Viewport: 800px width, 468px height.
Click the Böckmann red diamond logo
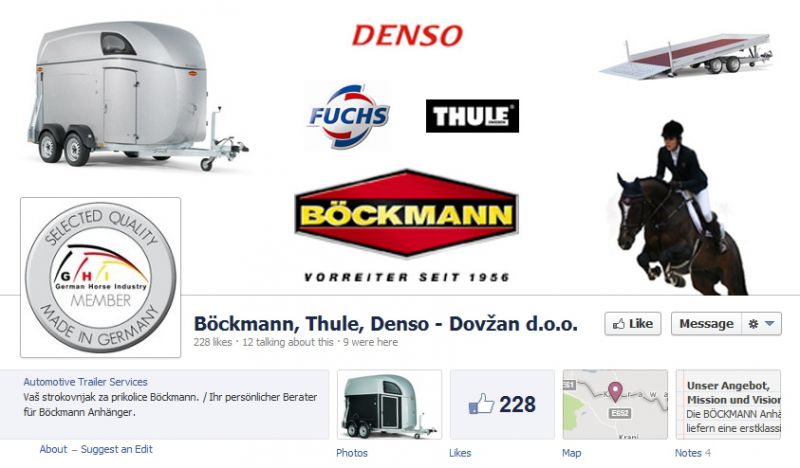pyautogui.click(x=407, y=214)
